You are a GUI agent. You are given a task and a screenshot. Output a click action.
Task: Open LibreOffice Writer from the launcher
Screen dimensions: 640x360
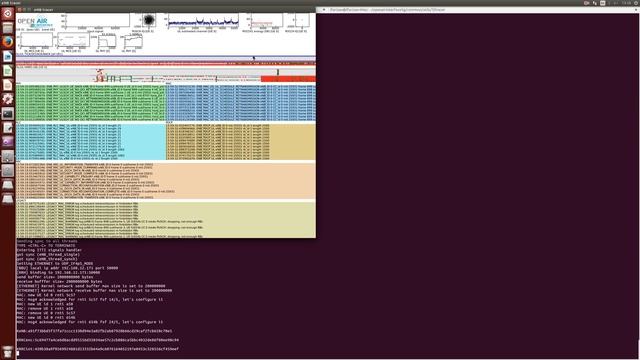[7, 56]
